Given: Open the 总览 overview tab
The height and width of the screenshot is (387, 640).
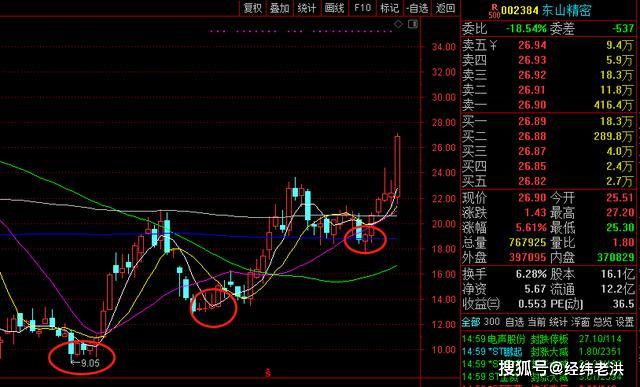Looking at the screenshot, I should 602,322.
